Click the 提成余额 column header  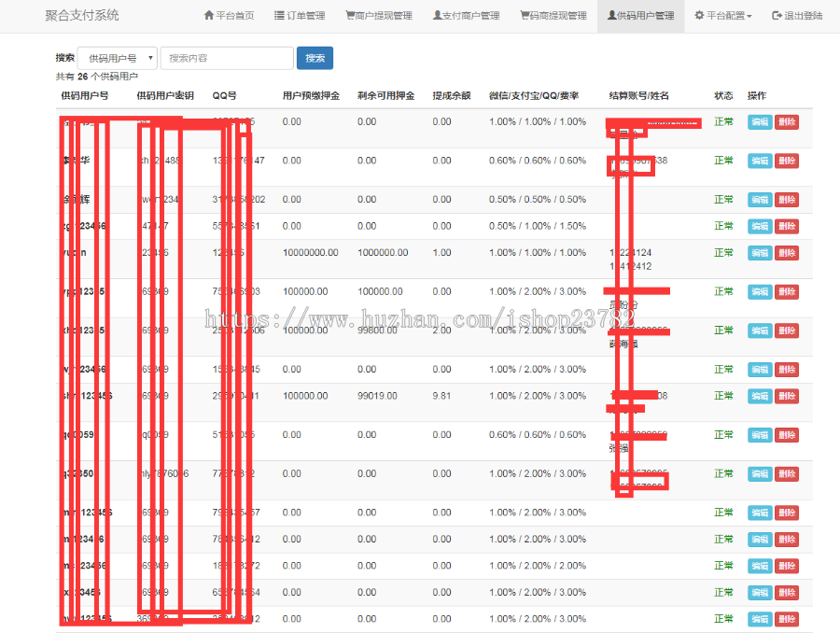[452, 95]
